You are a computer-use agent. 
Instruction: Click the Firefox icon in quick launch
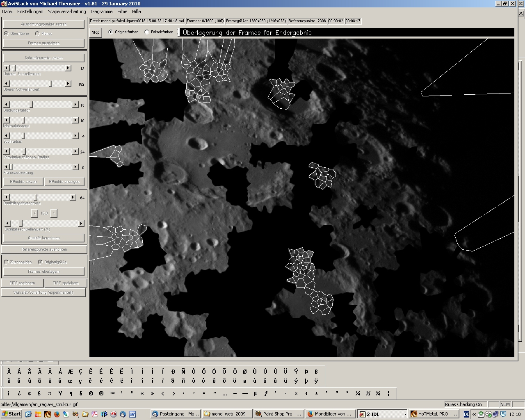pyautogui.click(x=57, y=414)
